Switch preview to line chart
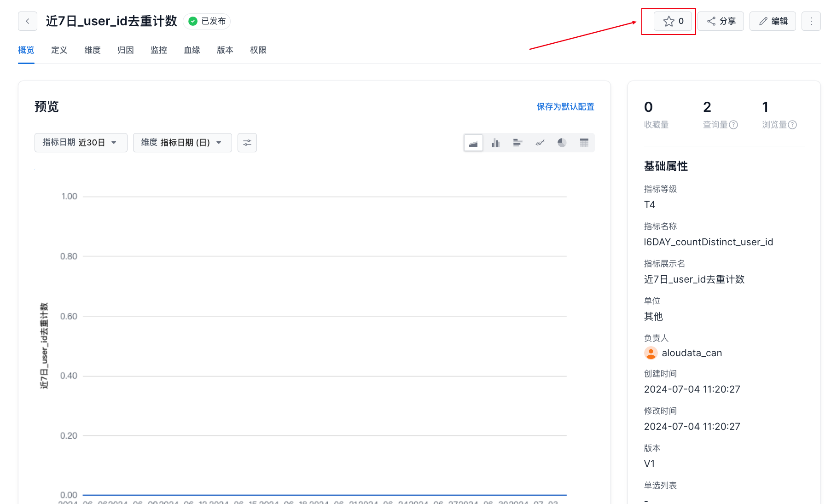 pos(540,143)
